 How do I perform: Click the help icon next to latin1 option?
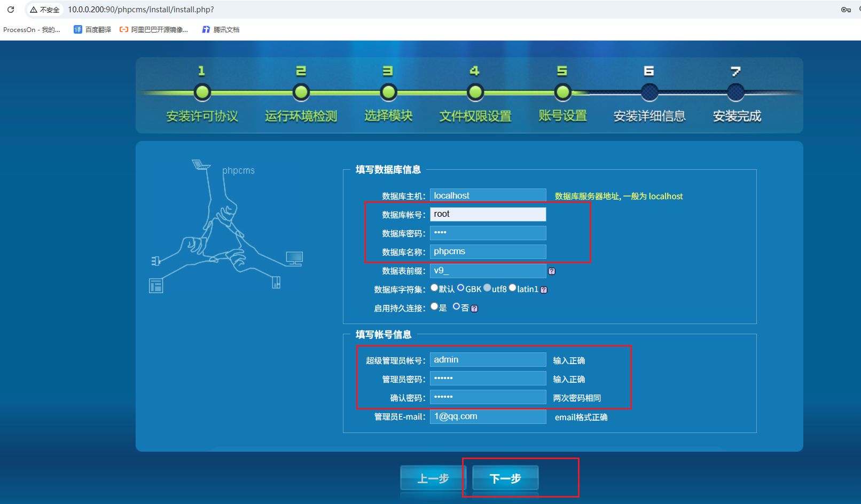pos(544,289)
